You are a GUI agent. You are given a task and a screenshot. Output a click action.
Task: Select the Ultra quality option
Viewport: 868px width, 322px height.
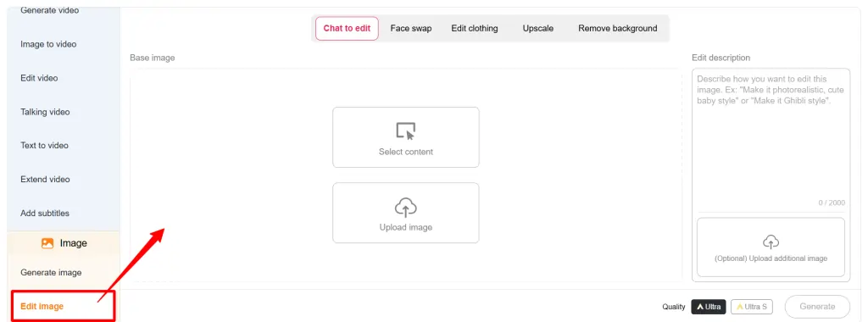(709, 307)
